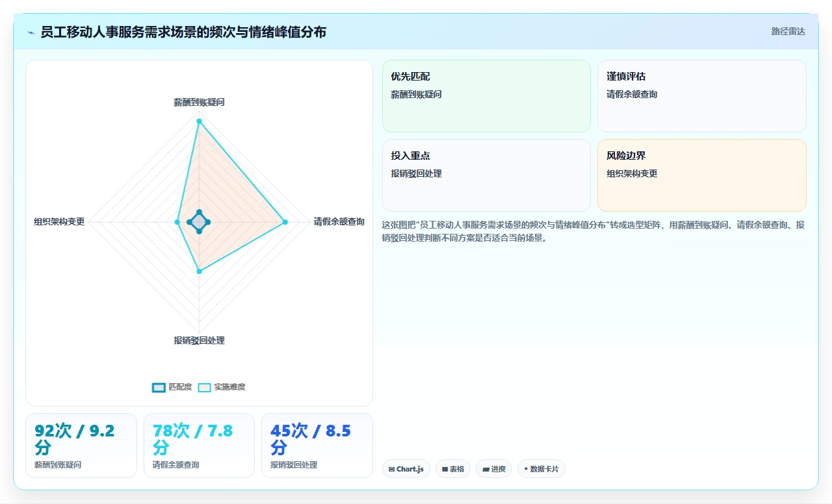Image resolution: width=832 pixels, height=504 pixels.
Task: Click the page title 员工移动人事服务需求场景的频次与情绪峰值分布
Action: 183,32
